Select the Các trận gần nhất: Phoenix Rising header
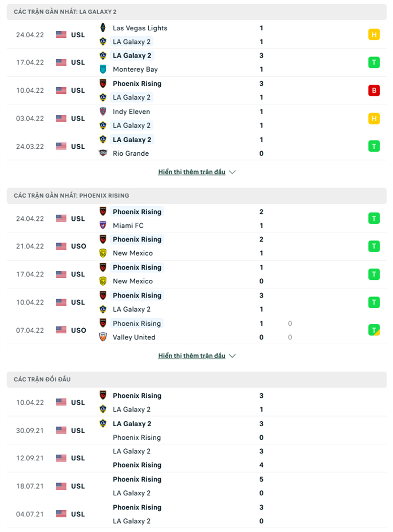Image resolution: width=393 pixels, height=532 pixels. [x=196, y=196]
